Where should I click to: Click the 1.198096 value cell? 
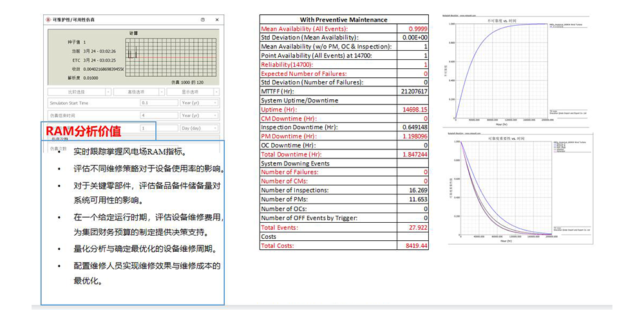click(413, 137)
